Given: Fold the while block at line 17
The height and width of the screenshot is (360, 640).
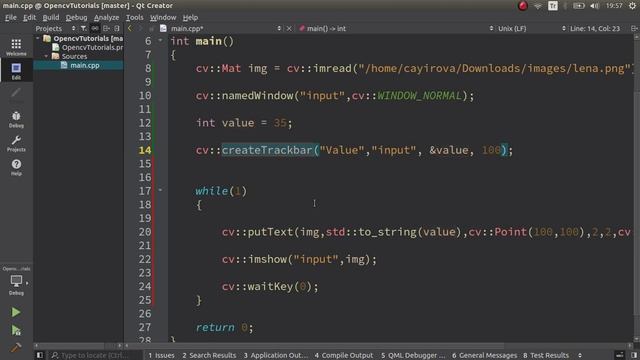Looking at the screenshot, I should tap(160, 190).
